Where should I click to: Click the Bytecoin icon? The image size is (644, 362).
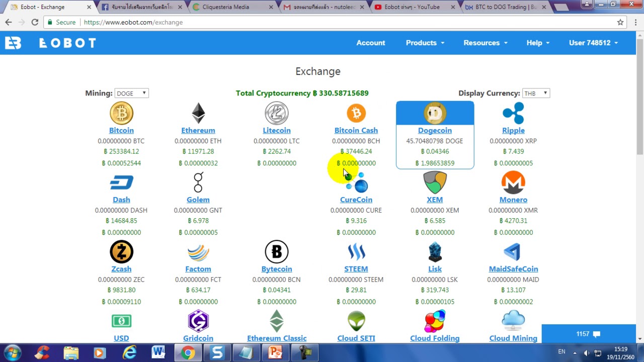pos(277,252)
